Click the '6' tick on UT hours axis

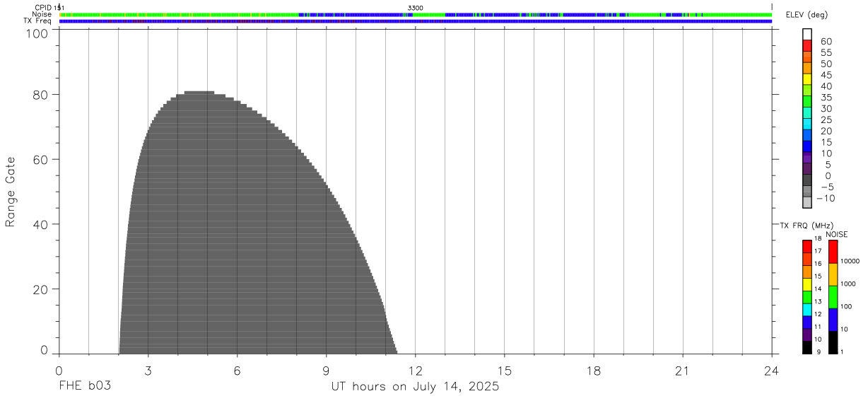237,371
